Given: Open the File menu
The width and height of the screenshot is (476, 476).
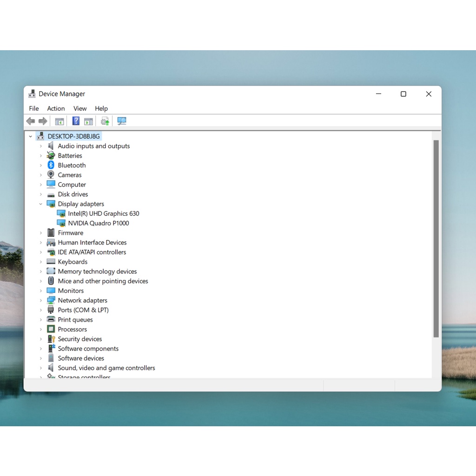Looking at the screenshot, I should pos(34,108).
